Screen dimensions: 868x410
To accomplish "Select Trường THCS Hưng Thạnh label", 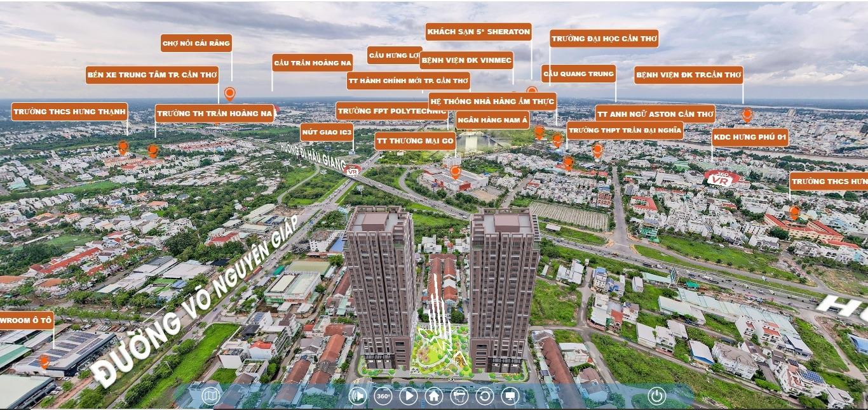I will pos(69,112).
